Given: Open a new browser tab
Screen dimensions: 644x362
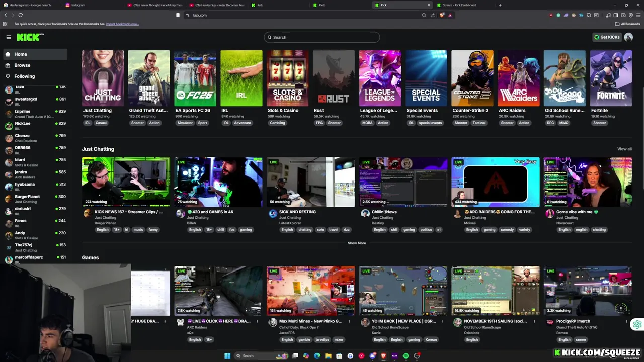Looking at the screenshot, I should (x=500, y=5).
